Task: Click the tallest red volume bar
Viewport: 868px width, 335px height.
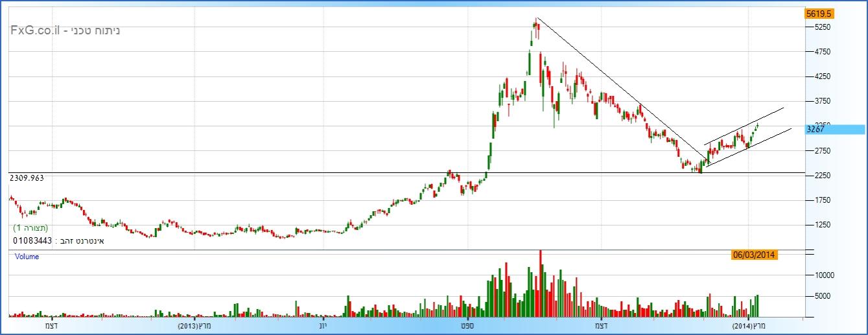Action: (540, 285)
